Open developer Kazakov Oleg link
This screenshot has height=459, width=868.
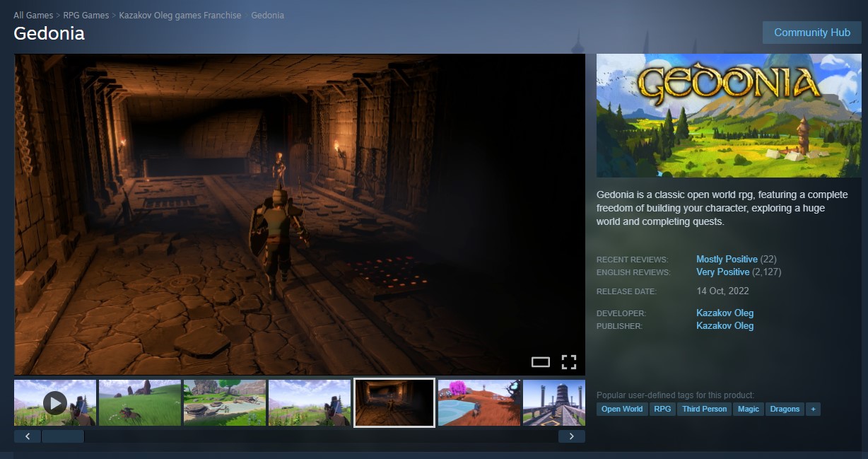725,313
